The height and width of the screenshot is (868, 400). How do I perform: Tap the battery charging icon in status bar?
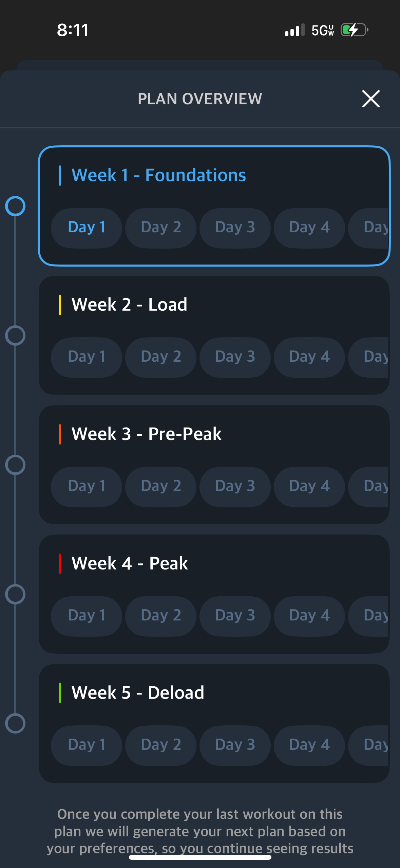[354, 30]
